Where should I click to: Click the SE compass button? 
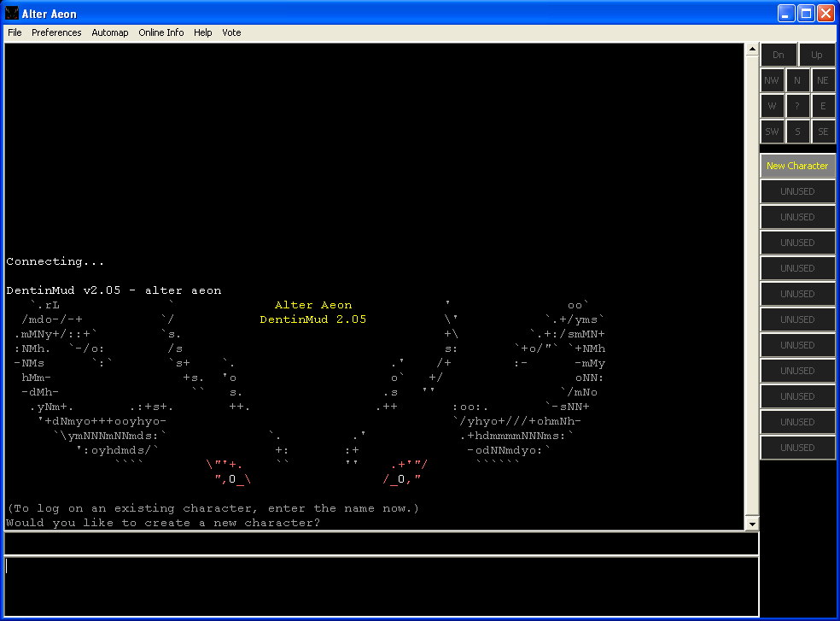pyautogui.click(x=823, y=132)
